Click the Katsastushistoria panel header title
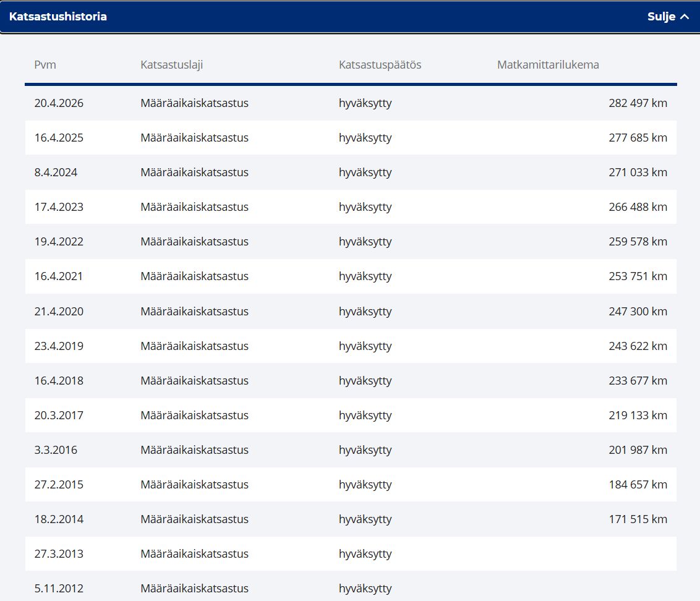The width and height of the screenshot is (700, 601). [58, 17]
